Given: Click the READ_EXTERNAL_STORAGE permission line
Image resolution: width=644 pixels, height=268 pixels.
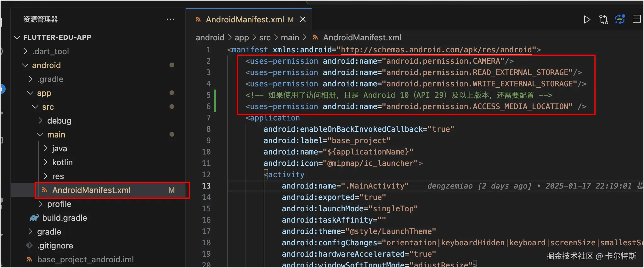Looking at the screenshot, I should click(x=413, y=73).
